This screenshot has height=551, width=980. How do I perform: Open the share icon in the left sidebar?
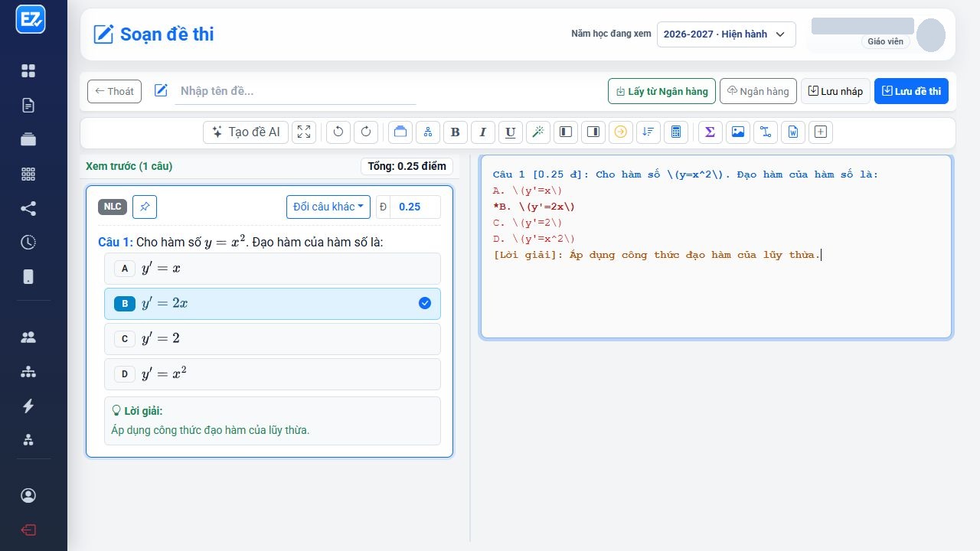[28, 208]
